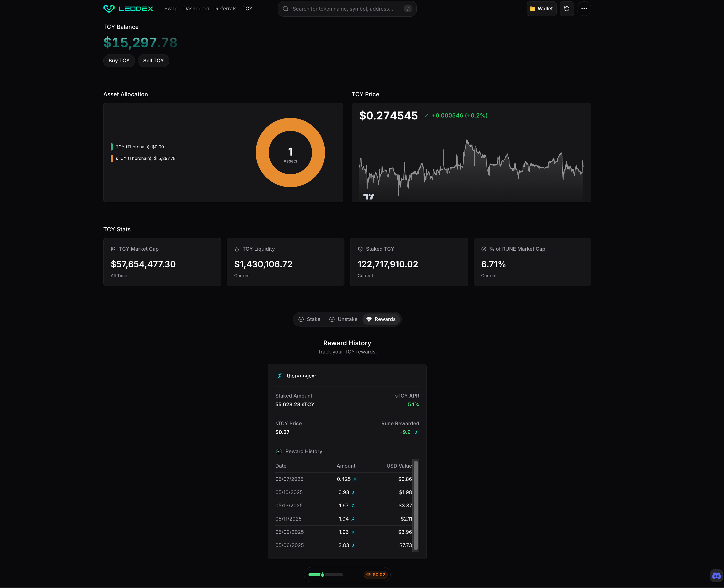This screenshot has width=724, height=588.
Task: Click the Date column header
Action: point(281,466)
